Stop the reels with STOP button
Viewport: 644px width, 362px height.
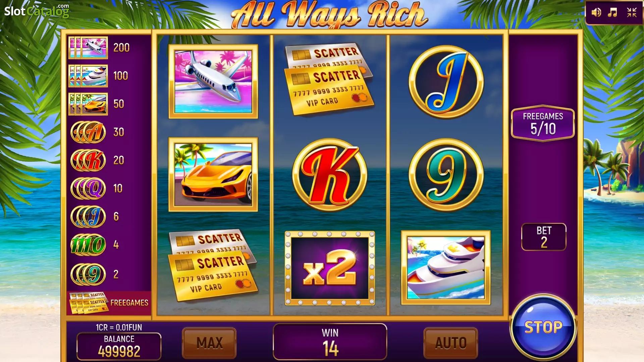point(543,327)
